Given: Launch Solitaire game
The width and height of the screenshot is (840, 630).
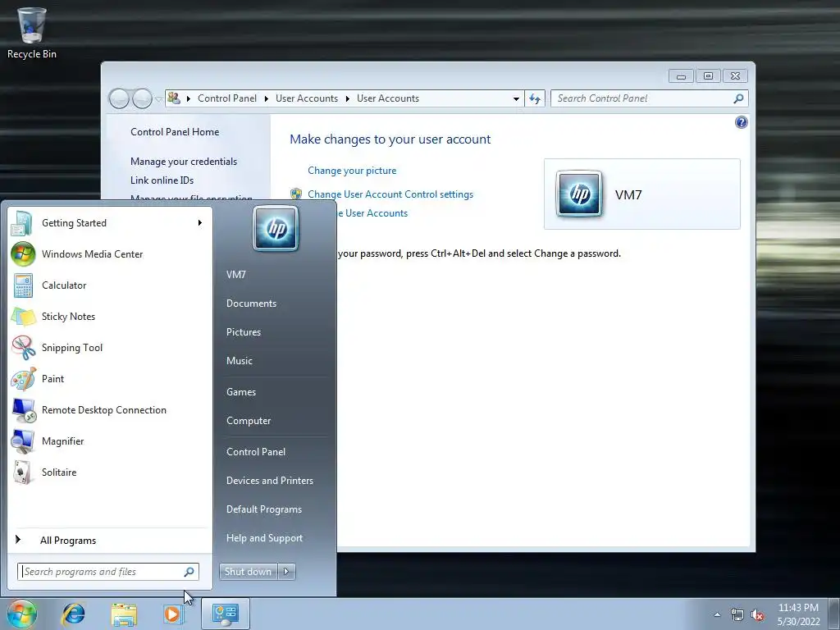Looking at the screenshot, I should [x=110, y=472].
